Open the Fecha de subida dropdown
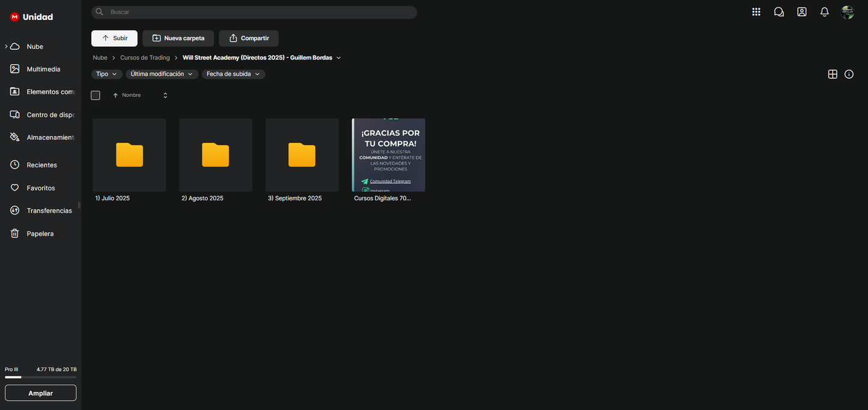Screen dimensions: 868x410 [x=233, y=74]
